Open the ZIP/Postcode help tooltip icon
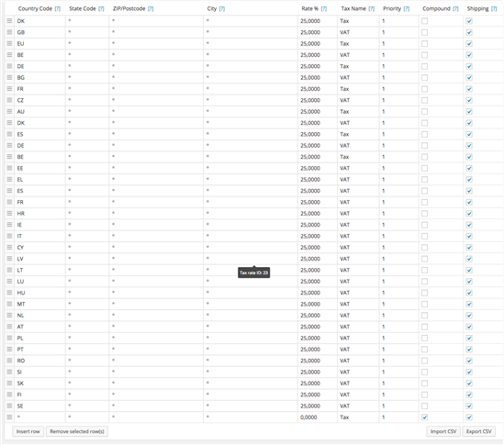This screenshot has height=445, width=504. (151, 8)
